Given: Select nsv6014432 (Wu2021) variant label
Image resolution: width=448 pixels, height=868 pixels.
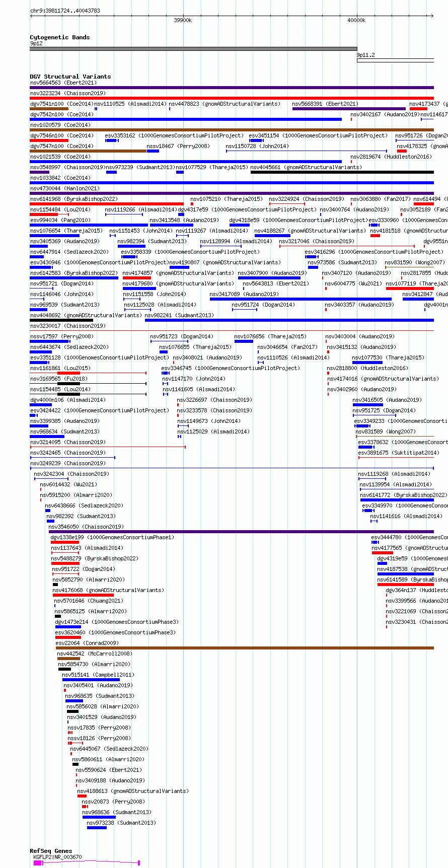Looking at the screenshot, I should 68,484.
